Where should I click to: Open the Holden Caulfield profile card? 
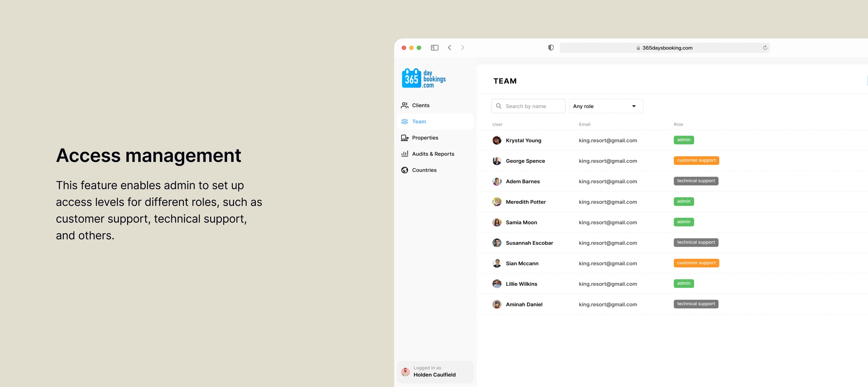click(435, 372)
